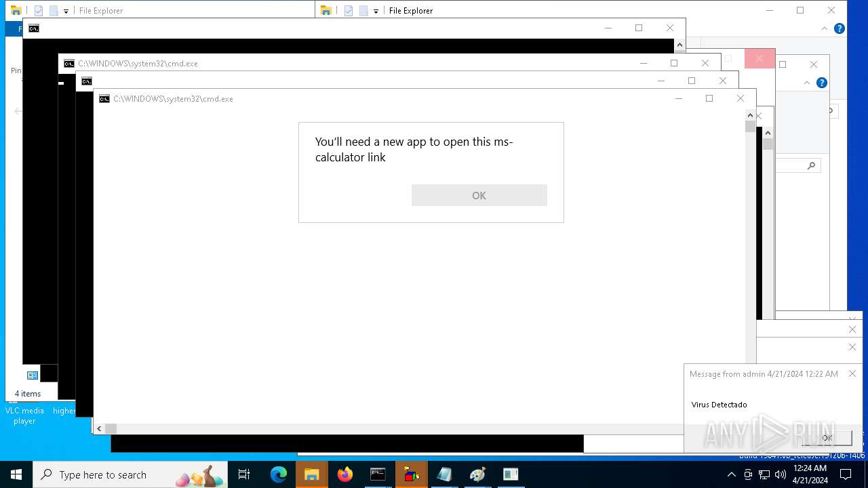Select the 'Virus Detectado' message text
This screenshot has width=868, height=488.
click(x=719, y=405)
